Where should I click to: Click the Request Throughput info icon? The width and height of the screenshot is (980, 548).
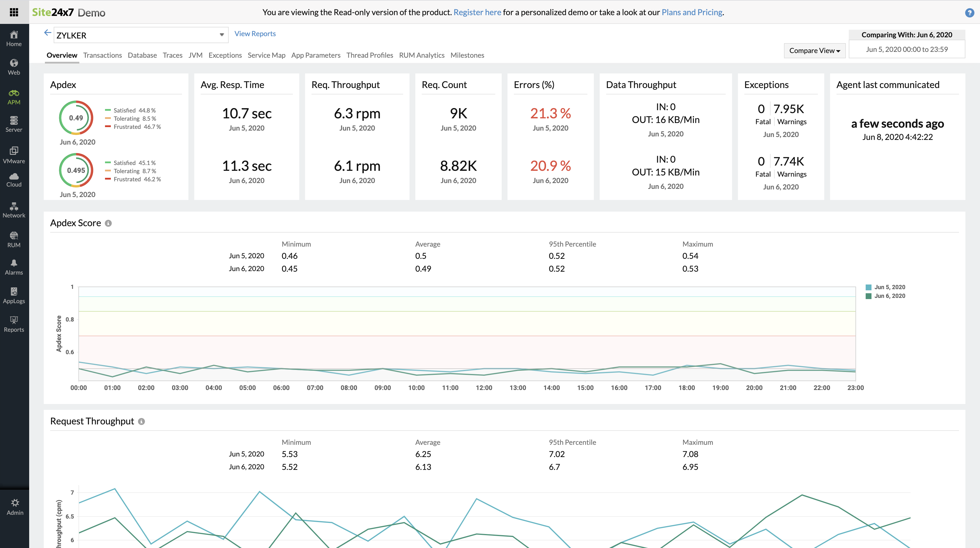point(141,421)
